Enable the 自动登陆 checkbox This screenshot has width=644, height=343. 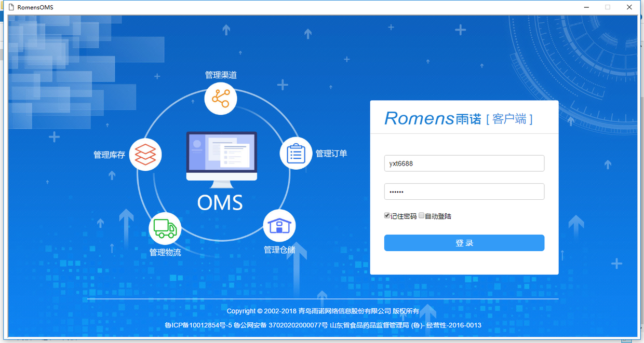click(x=422, y=215)
